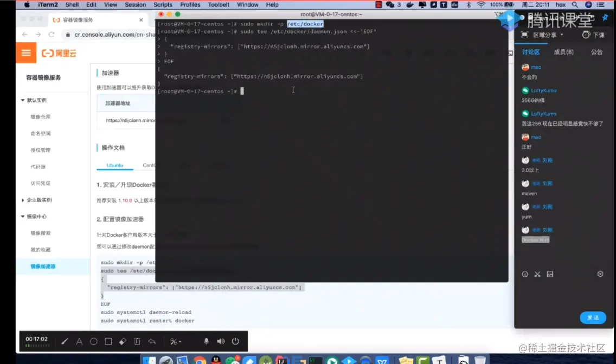
Task: Open 代码源 in the sidebar
Action: coord(38,166)
